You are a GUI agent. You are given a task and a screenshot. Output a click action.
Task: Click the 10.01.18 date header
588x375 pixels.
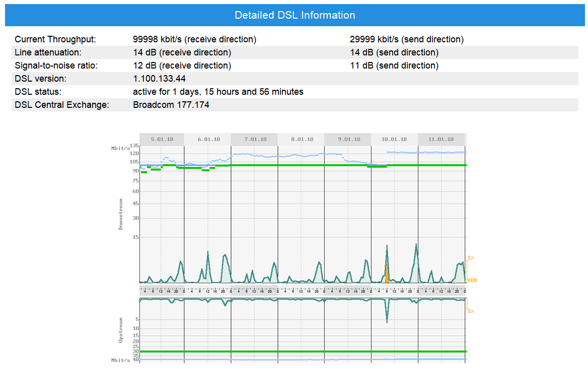(394, 139)
